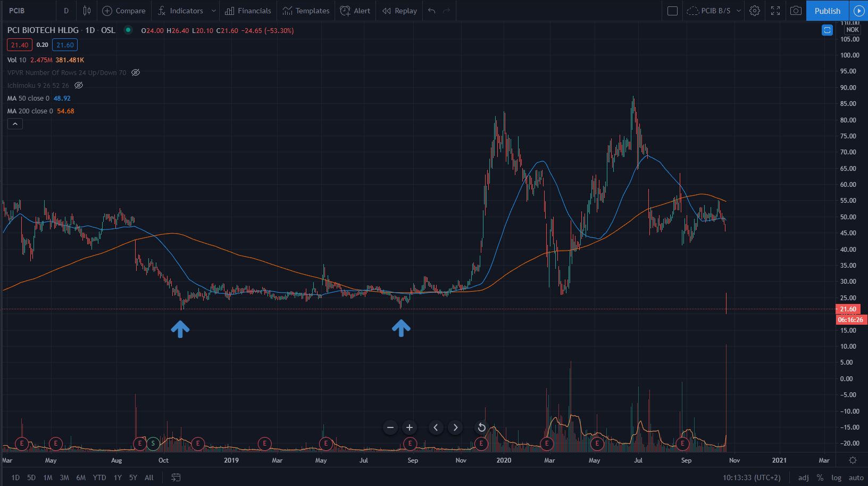Open the Compare symbol button
This screenshot has width=868, height=486.
123,11
